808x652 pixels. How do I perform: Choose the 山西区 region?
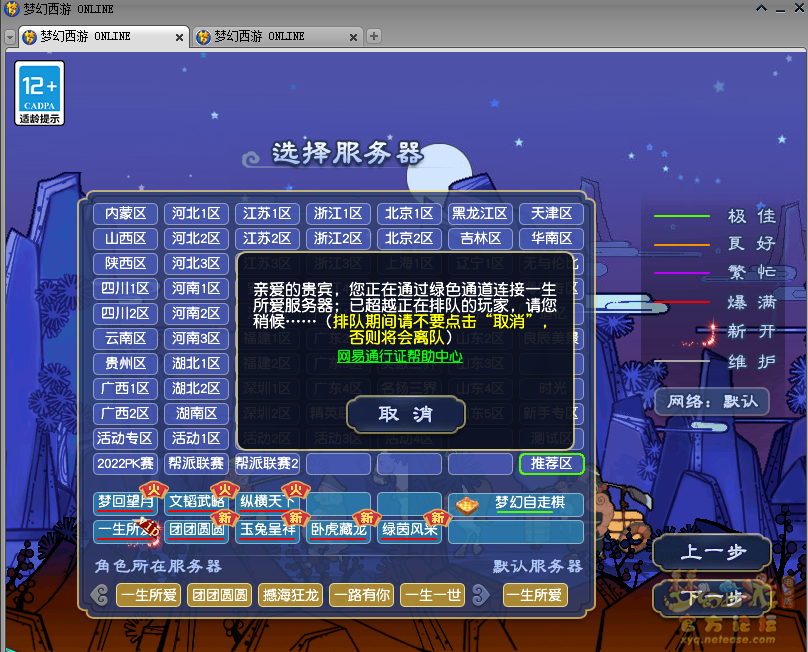125,238
